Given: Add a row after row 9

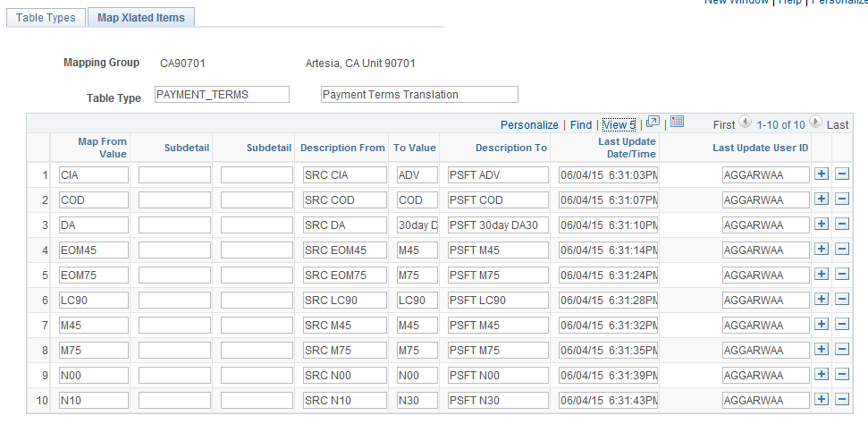Looking at the screenshot, I should 822,375.
